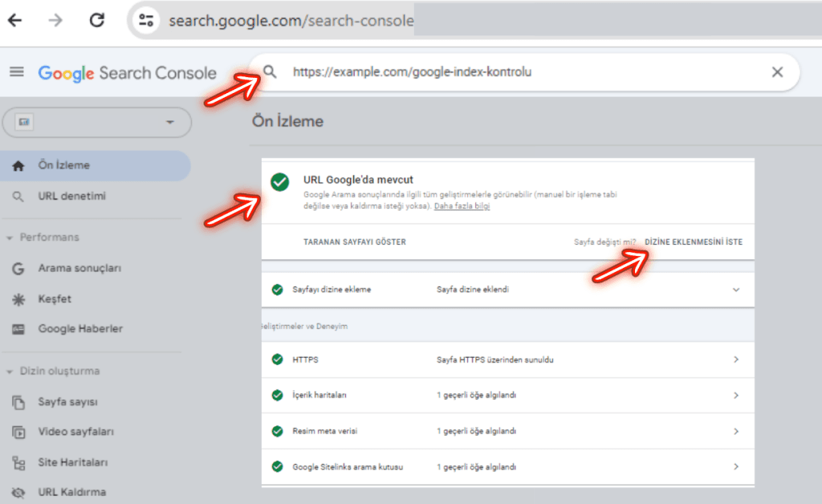Click DİZİNE EKLENMESİNİ İSTE button

(694, 242)
